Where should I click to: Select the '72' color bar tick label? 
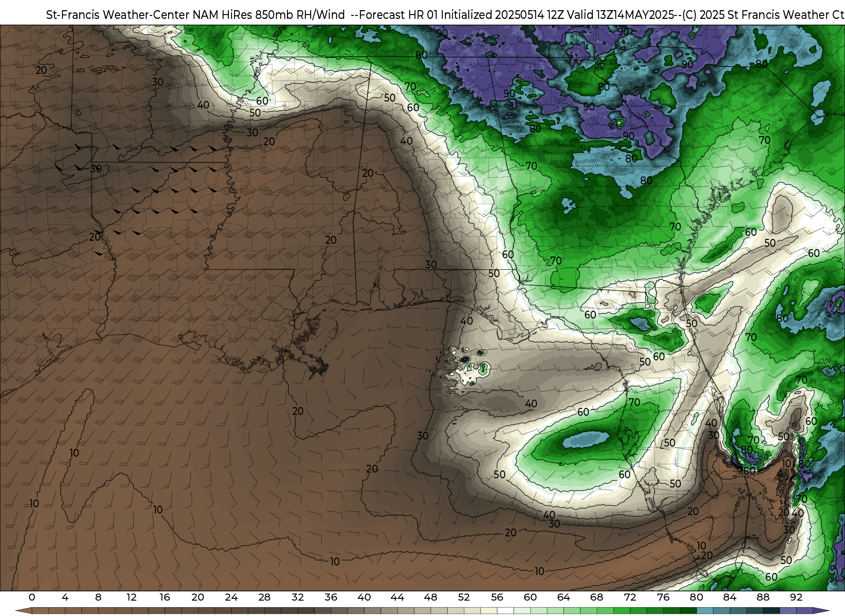tap(630, 597)
